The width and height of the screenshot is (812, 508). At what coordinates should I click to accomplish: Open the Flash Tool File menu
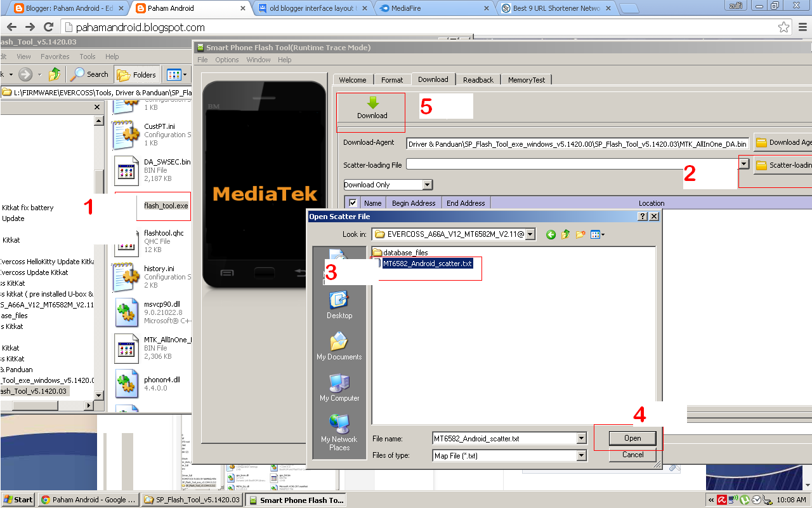click(202, 60)
